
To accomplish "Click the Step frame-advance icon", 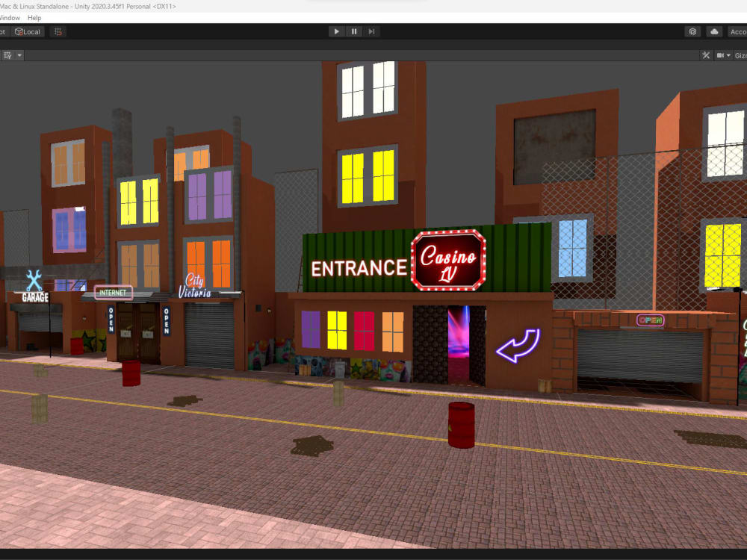I will point(371,31).
